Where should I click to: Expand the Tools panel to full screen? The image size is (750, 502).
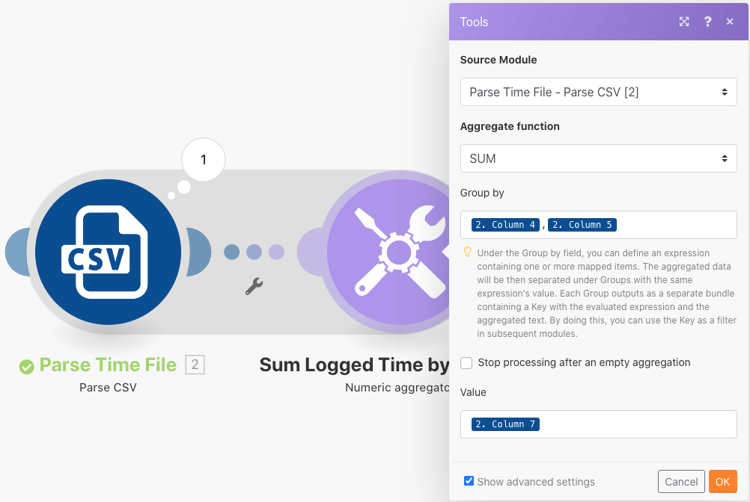[684, 22]
